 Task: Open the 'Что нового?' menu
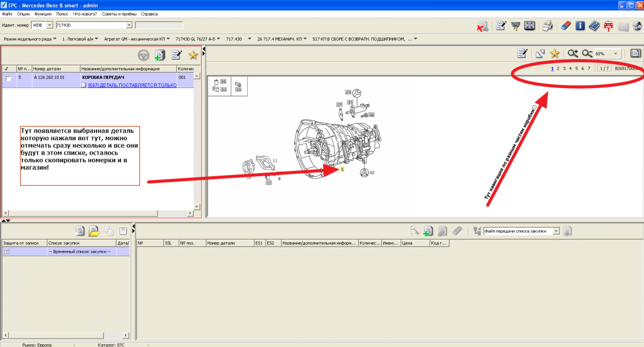point(85,13)
